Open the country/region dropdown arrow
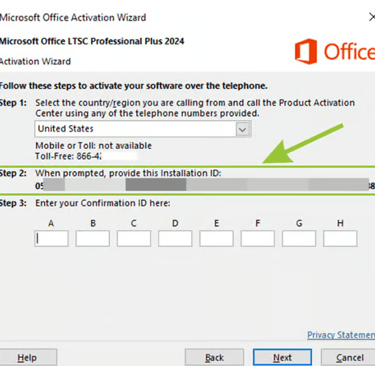The width and height of the screenshot is (375, 366). pos(242,129)
